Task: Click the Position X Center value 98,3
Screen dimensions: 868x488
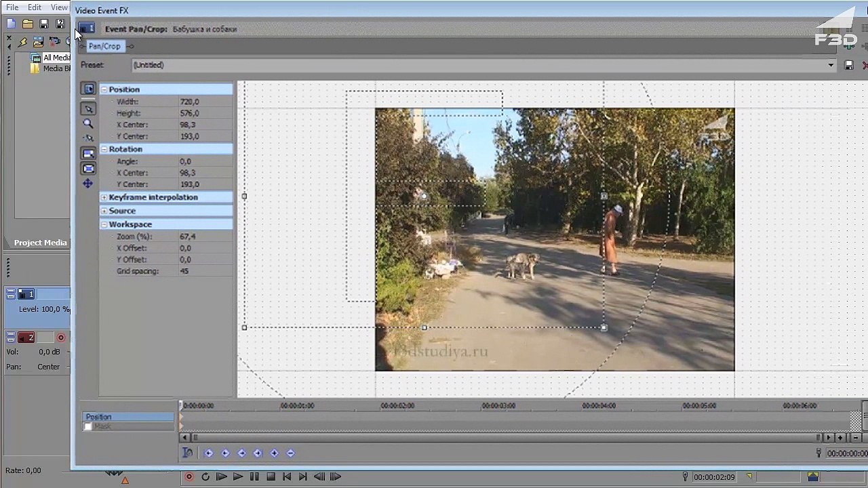Action: pyautogui.click(x=188, y=125)
